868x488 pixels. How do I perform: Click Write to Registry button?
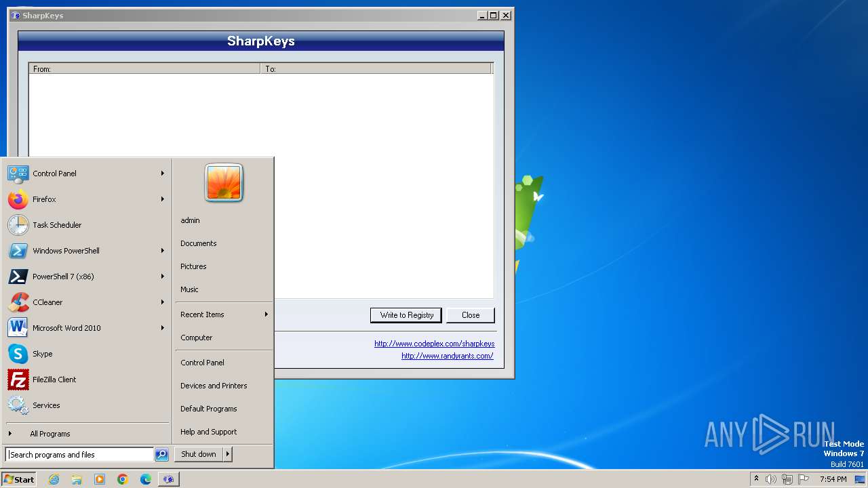click(x=406, y=315)
